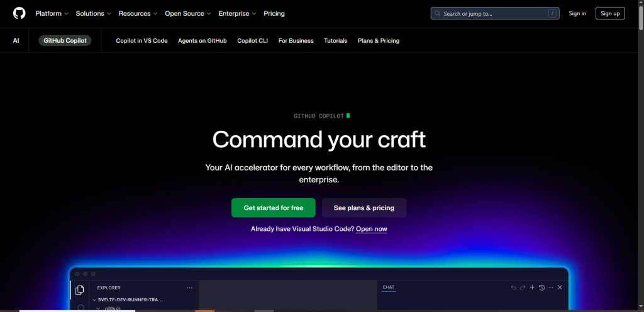Open chat panel more options ellipsis
The width and height of the screenshot is (644, 312).
(551, 287)
